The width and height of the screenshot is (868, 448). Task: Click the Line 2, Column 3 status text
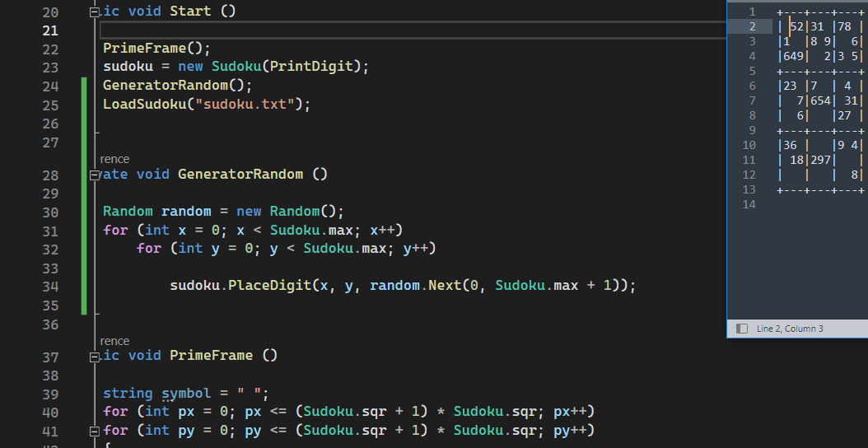pos(790,329)
